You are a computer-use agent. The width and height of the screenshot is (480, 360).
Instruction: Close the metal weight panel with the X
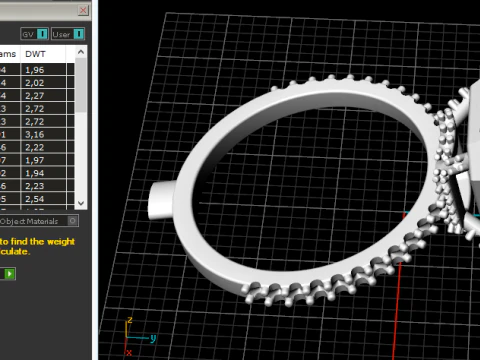[83, 10]
